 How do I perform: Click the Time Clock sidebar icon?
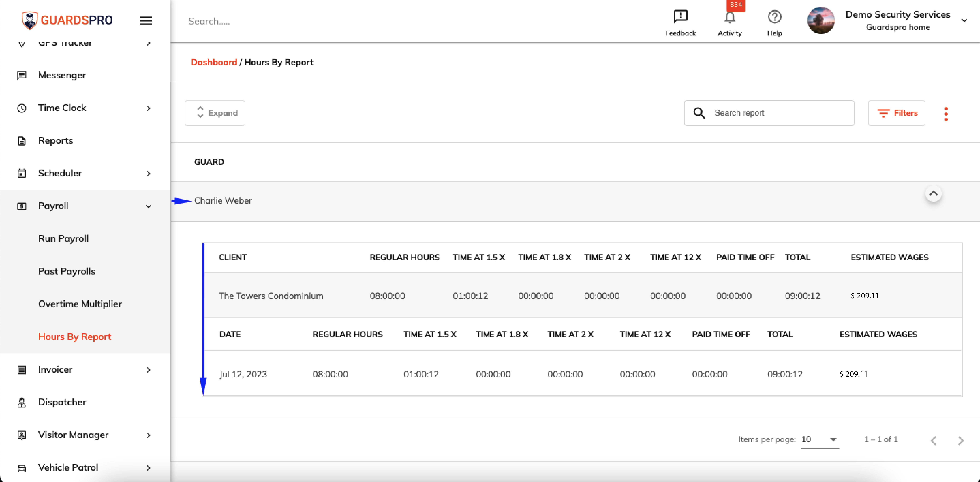pos(22,108)
